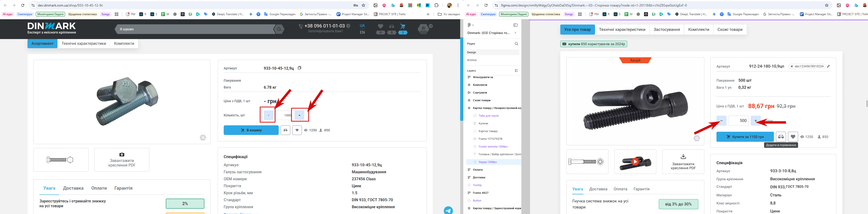Click the user account icon in Dinmark header
The image size is (868, 214).
click(x=424, y=29)
